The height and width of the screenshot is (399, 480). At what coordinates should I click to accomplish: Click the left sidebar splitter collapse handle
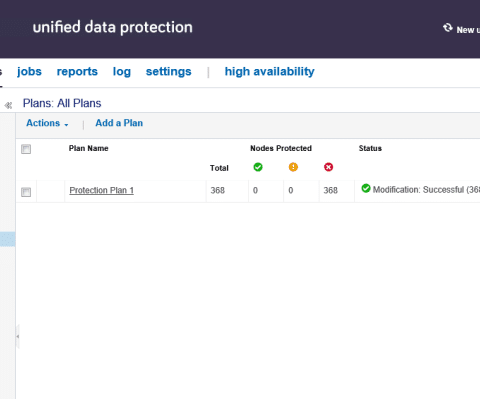click(18, 336)
